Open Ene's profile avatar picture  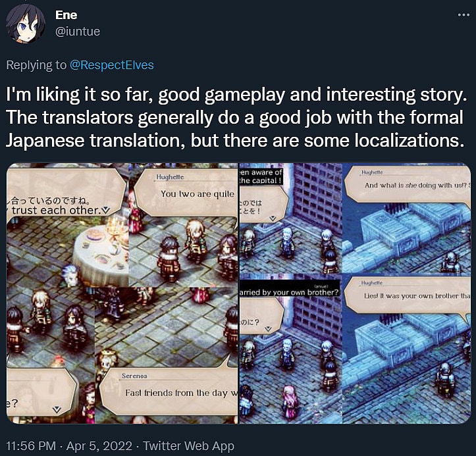tap(26, 24)
